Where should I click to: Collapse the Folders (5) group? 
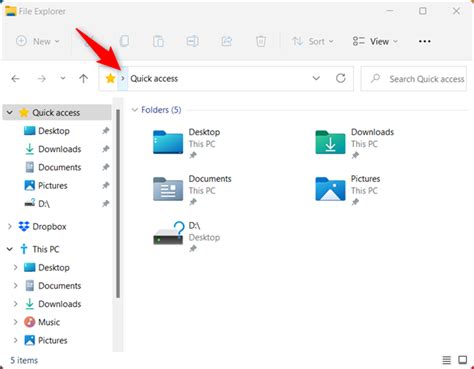pos(135,110)
